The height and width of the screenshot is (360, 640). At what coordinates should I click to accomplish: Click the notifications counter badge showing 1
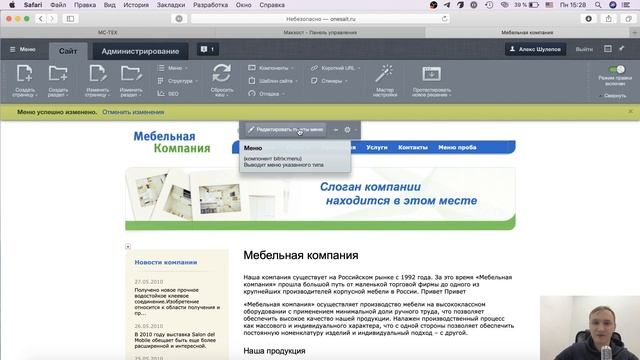[208, 49]
